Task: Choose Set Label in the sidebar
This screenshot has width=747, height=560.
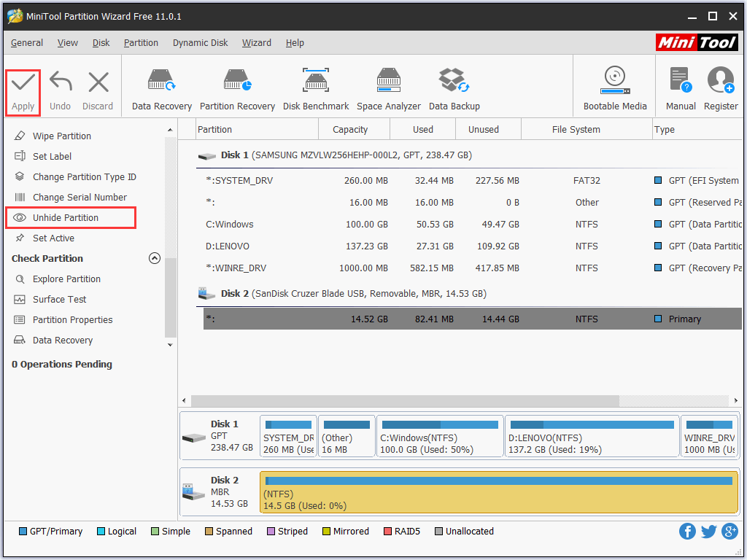Action: [52, 156]
